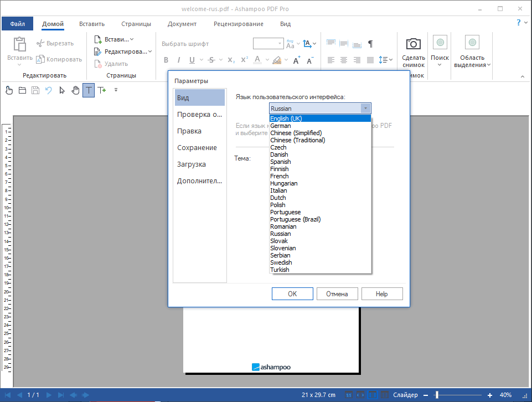Justify text alignment
The height and width of the screenshot is (402, 532).
pyautogui.click(x=370, y=60)
